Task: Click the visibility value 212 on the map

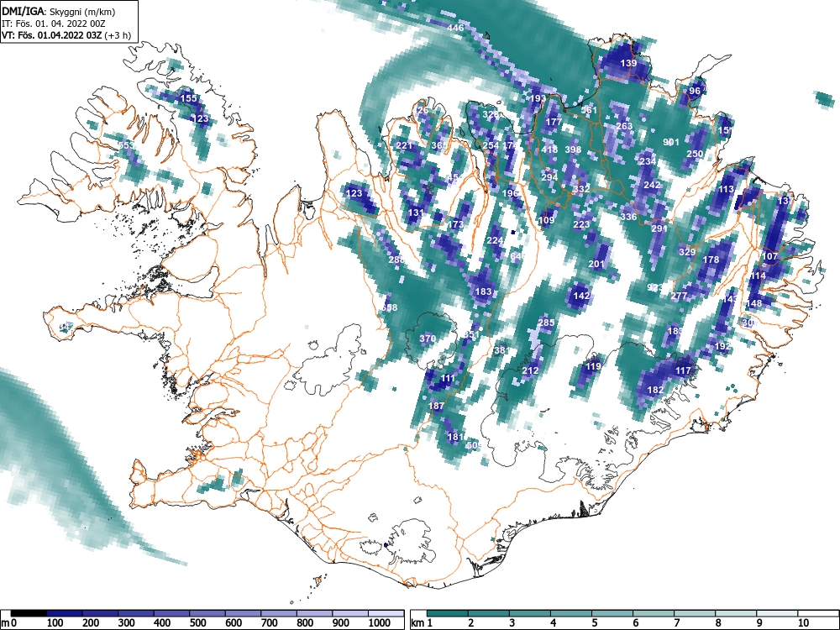Action: tap(530, 370)
